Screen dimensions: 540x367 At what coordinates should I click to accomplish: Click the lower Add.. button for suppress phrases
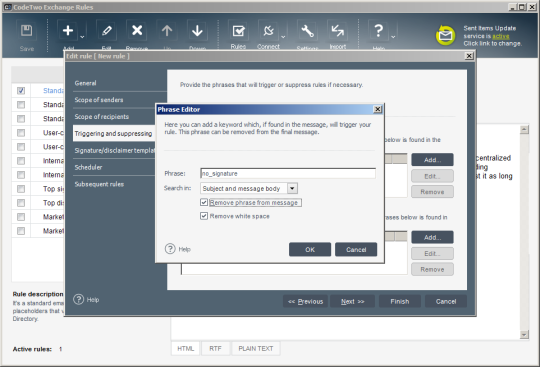[432, 237]
